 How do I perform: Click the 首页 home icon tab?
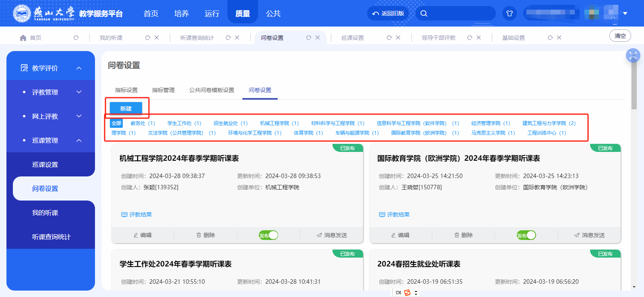coord(31,38)
